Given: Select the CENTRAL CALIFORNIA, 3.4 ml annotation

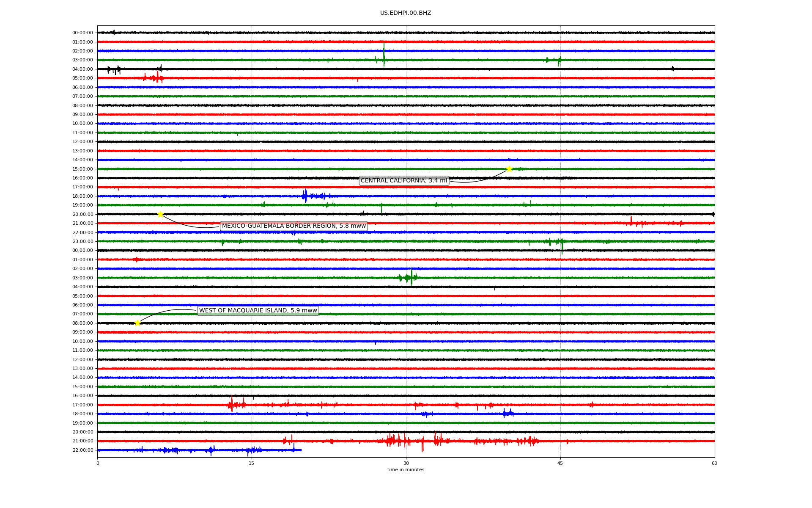Looking at the screenshot, I should pos(403,181).
